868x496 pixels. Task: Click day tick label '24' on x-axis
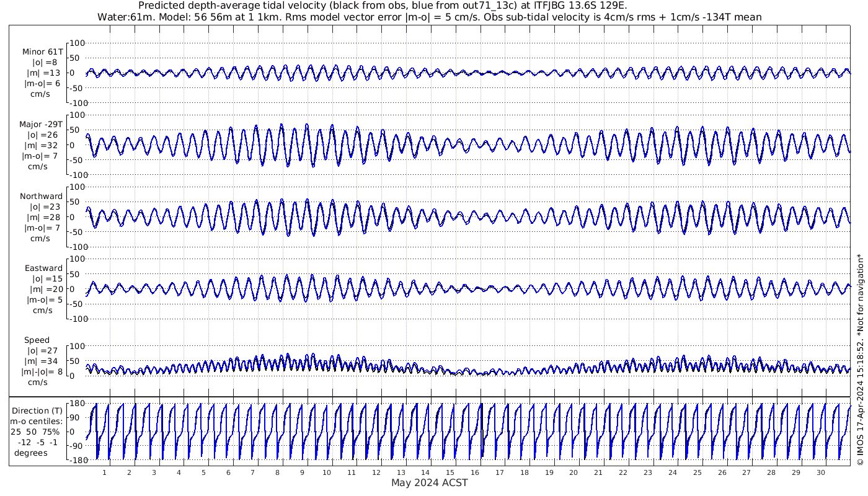[672, 472]
